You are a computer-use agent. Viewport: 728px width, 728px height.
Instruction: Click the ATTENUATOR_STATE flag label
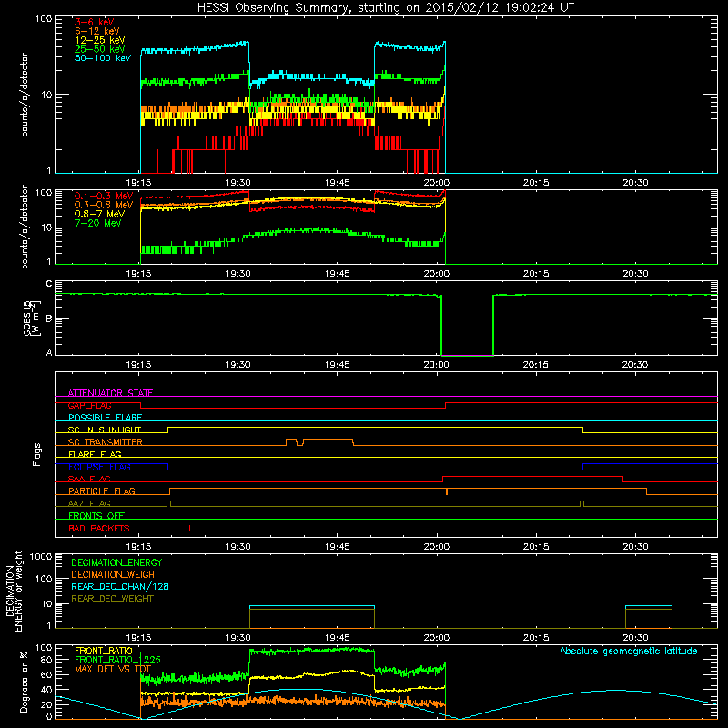point(110,393)
